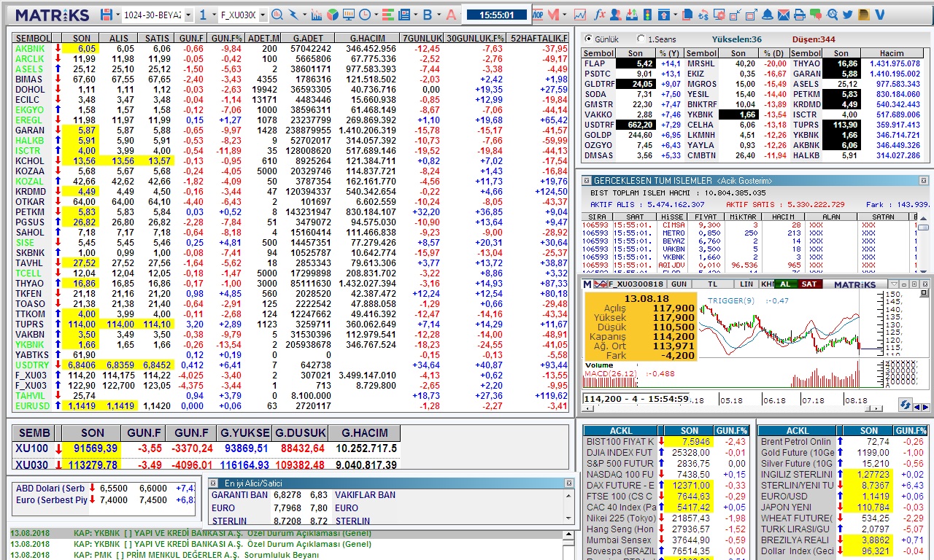Open the line chart icon
This screenshot has height=560, width=934.
coord(580,15)
